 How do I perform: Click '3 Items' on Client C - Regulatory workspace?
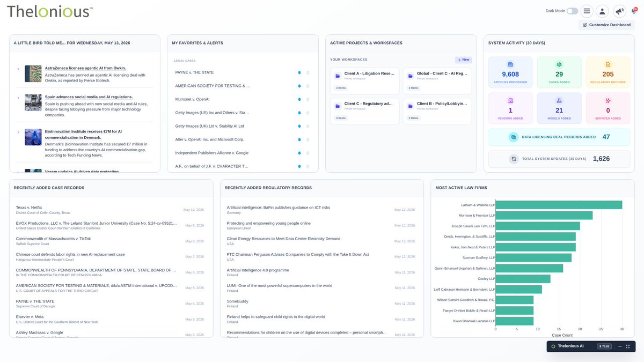point(341,118)
